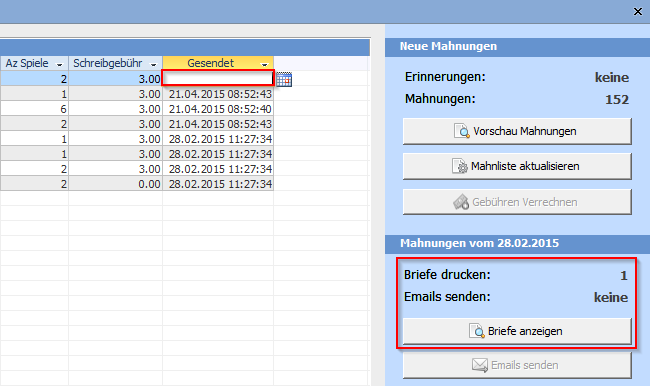This screenshot has height=386, width=650.
Task: Close the window with the X button
Action: (638, 12)
